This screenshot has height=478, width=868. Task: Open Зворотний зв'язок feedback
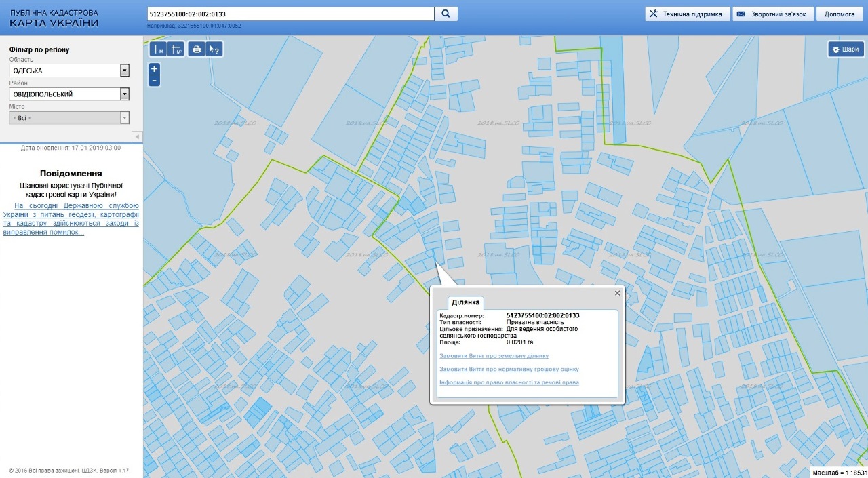[773, 14]
